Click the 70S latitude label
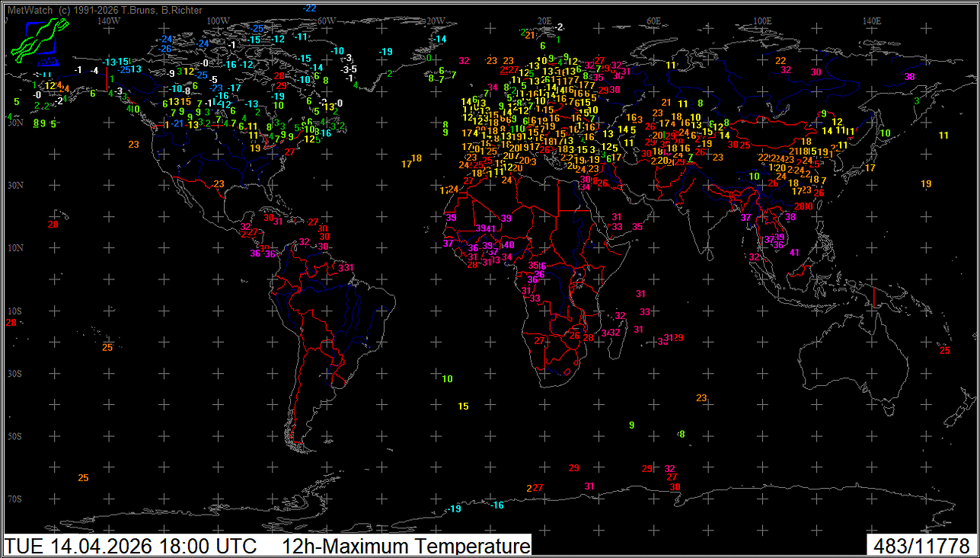980x558 pixels. click(15, 499)
